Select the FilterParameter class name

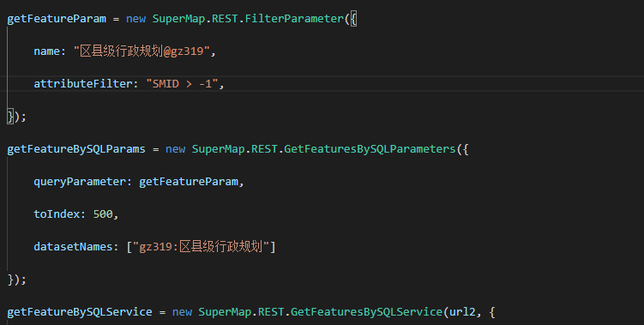tap(294, 19)
